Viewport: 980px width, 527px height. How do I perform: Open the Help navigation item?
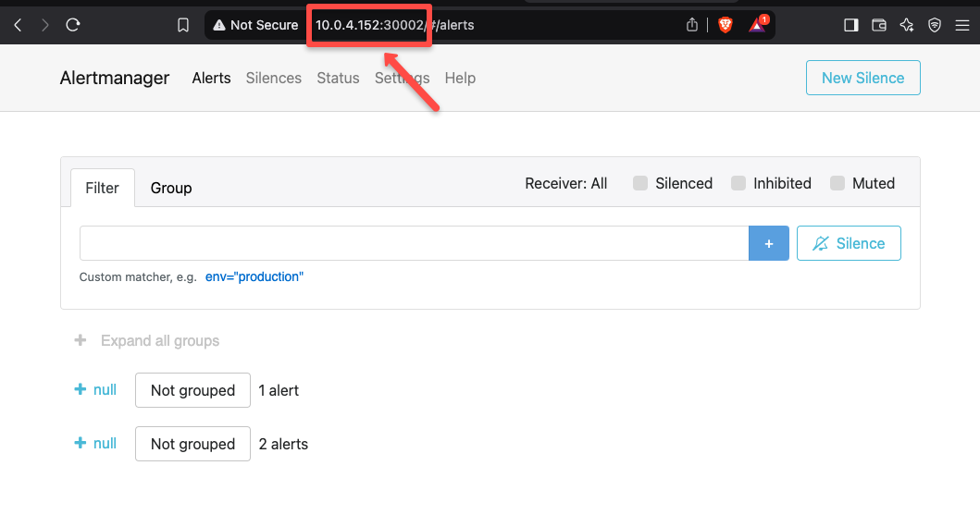(x=460, y=78)
